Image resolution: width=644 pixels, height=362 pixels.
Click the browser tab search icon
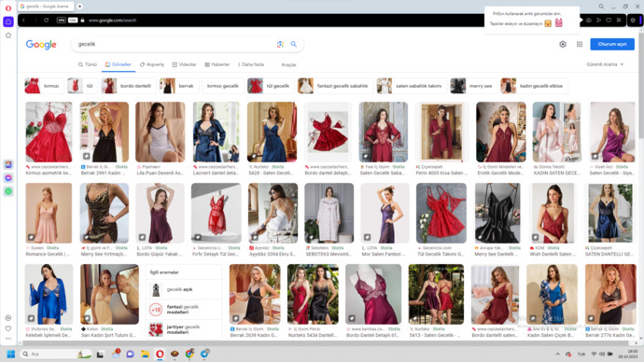pos(601,7)
